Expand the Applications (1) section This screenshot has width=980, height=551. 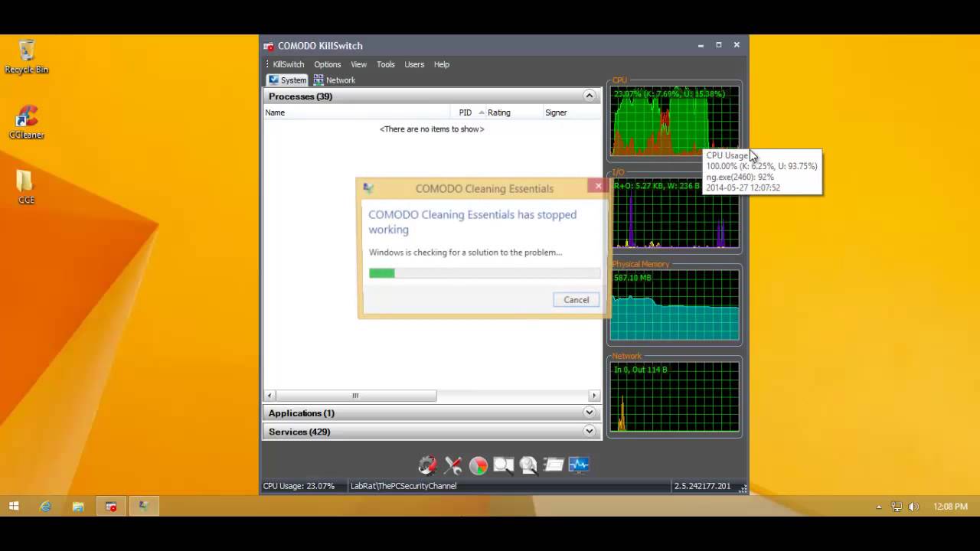589,412
